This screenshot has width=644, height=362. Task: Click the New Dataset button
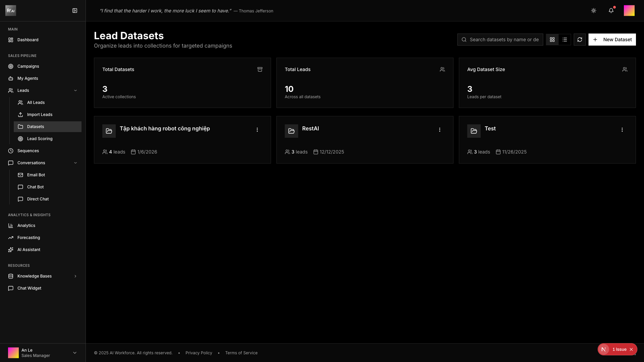(x=612, y=40)
